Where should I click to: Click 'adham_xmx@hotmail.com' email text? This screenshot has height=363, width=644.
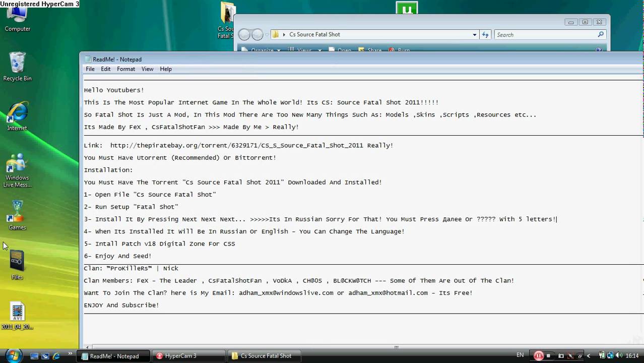pos(388,293)
